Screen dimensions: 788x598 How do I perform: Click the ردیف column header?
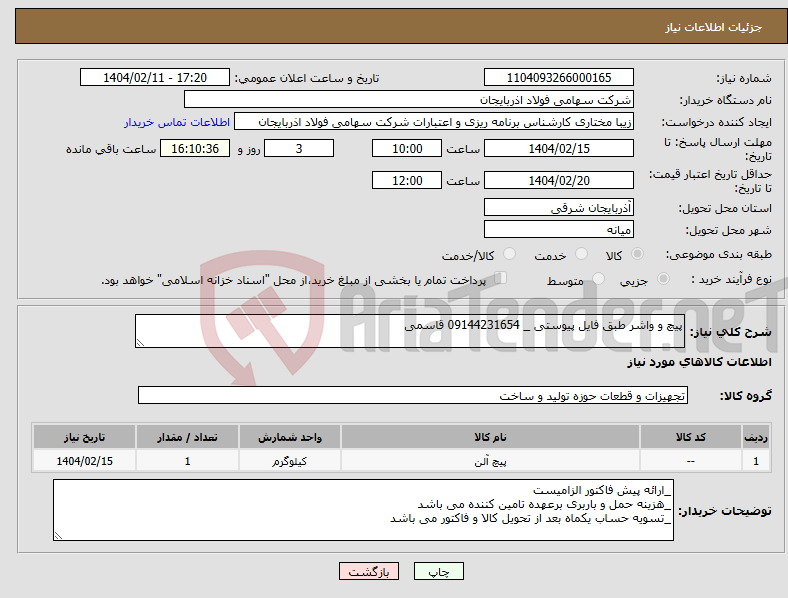(756, 437)
